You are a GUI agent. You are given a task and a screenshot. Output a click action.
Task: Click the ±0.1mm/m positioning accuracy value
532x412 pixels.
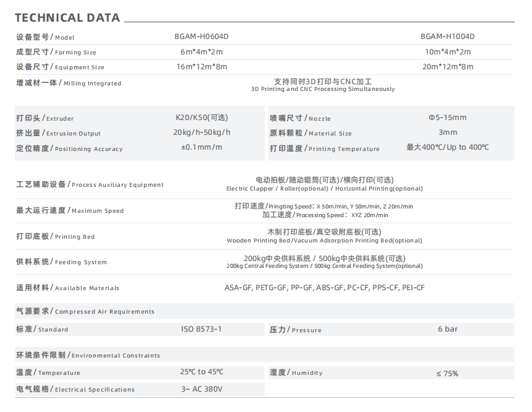202,147
